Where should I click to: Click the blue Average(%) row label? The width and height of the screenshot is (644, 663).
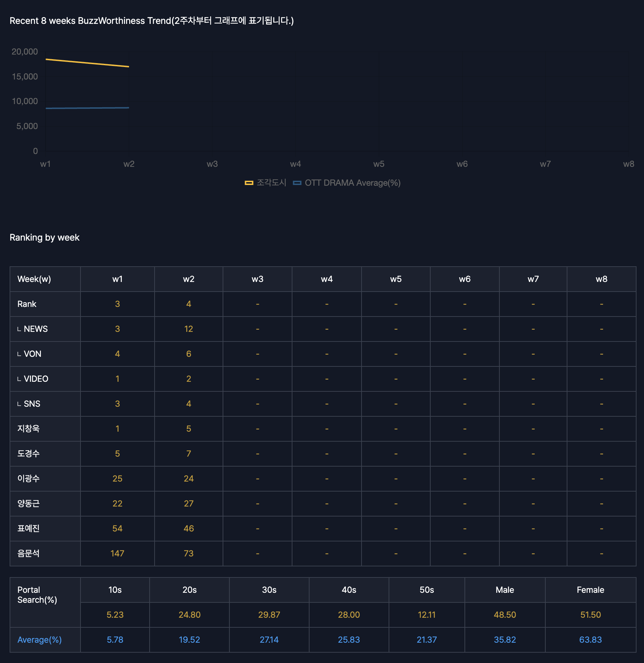(40, 640)
